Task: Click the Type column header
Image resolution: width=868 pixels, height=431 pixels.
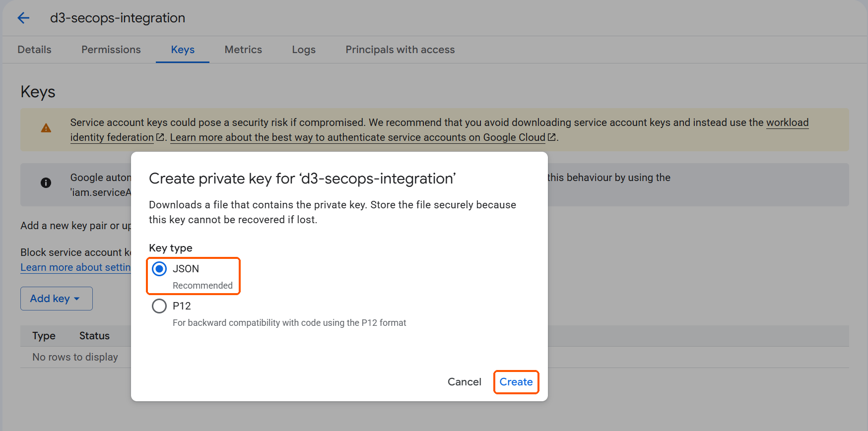Action: pyautogui.click(x=44, y=336)
